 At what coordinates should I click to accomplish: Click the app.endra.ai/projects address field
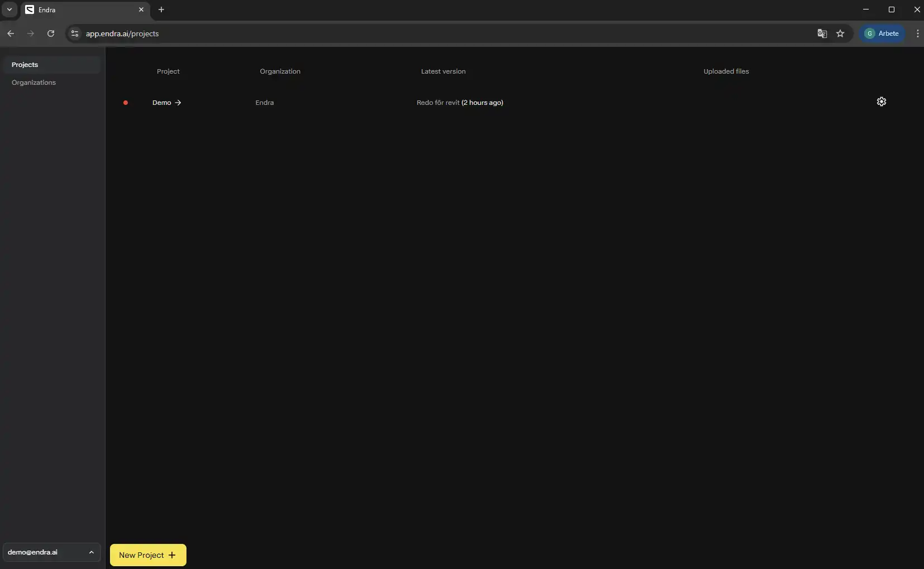click(x=391, y=33)
